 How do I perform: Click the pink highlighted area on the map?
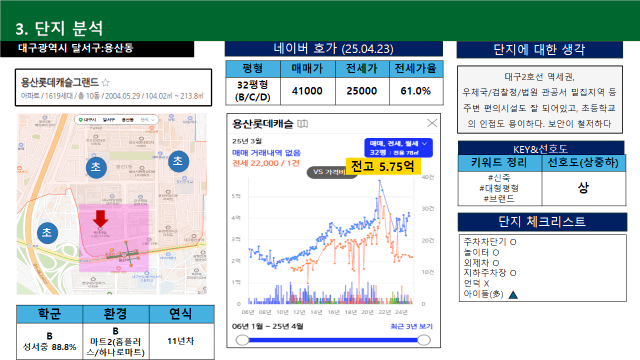[x=114, y=238]
